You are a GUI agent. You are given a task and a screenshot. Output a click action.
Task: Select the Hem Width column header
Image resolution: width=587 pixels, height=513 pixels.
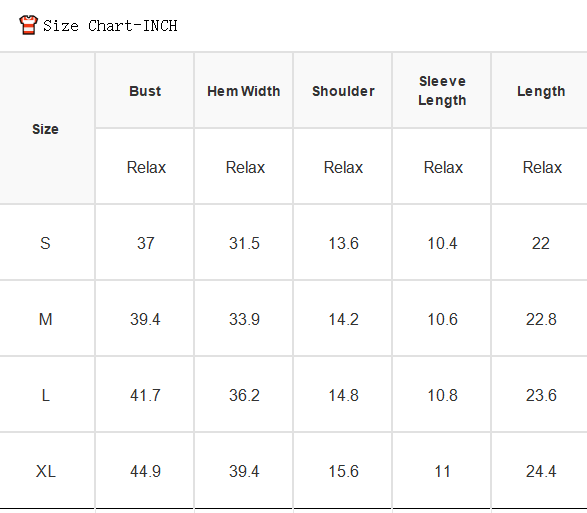244,91
